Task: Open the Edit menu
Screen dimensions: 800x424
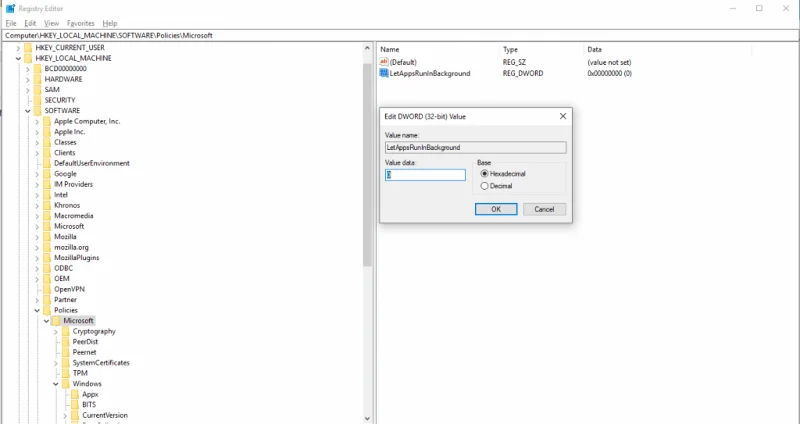Action: pos(30,23)
